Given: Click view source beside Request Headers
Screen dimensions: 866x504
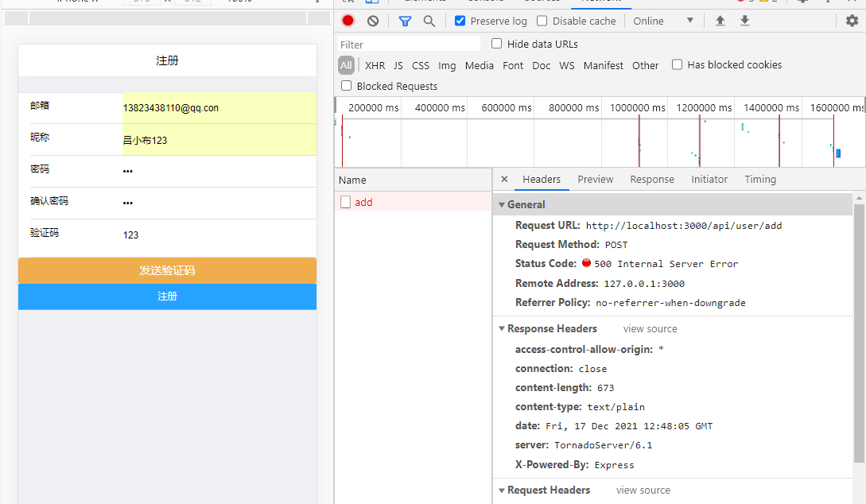Looking at the screenshot, I should point(643,490).
